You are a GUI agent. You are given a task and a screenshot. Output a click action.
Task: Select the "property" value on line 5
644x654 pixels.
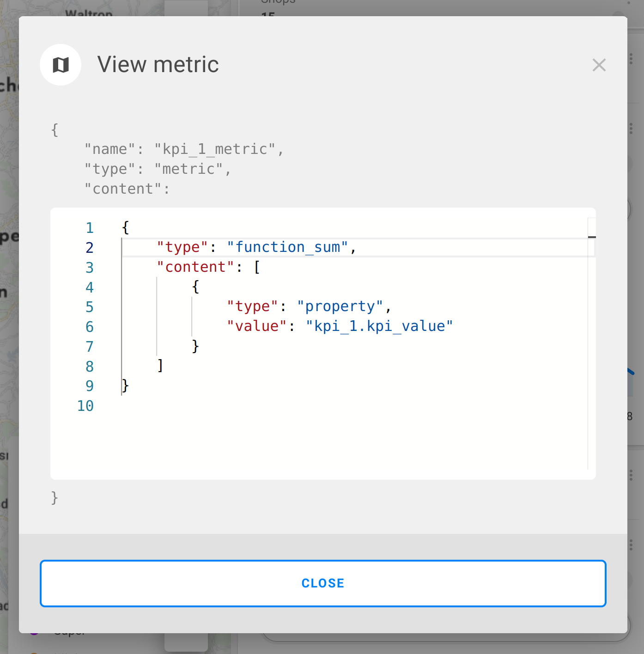tap(340, 306)
